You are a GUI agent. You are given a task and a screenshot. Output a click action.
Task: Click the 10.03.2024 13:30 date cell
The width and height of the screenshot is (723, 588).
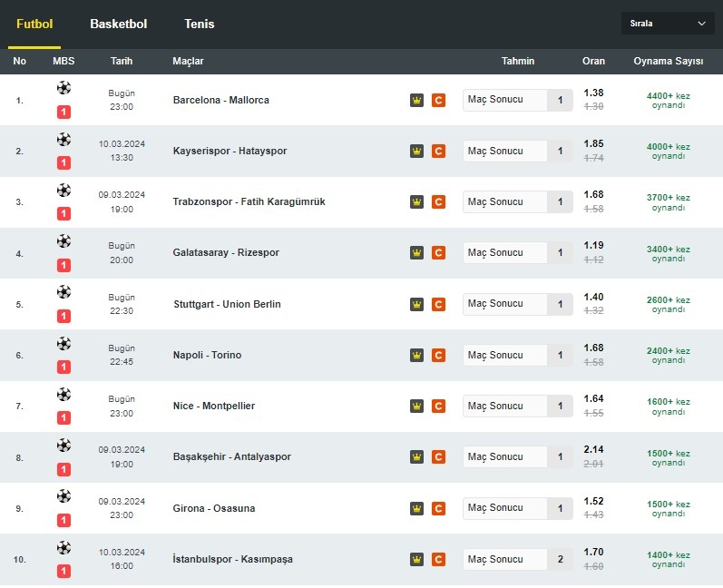122,151
